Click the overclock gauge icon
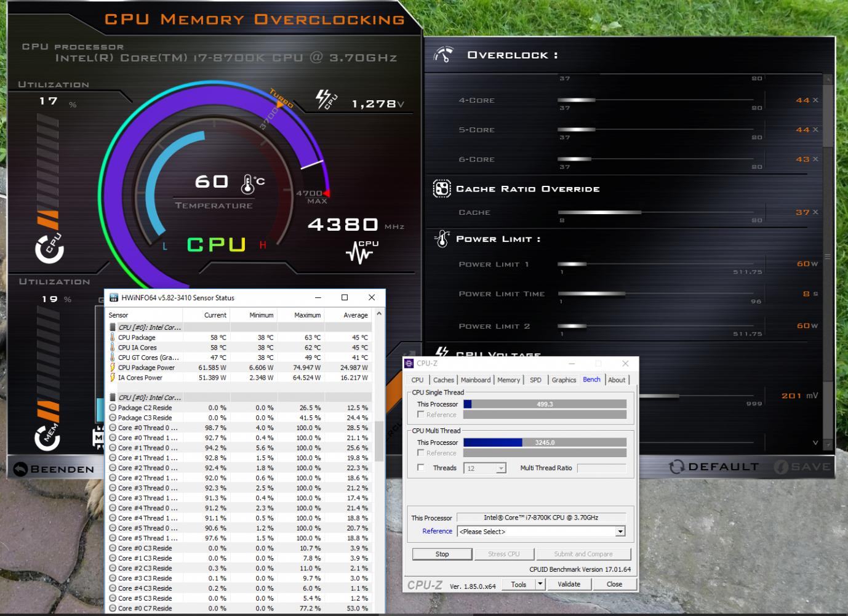 pos(443,55)
